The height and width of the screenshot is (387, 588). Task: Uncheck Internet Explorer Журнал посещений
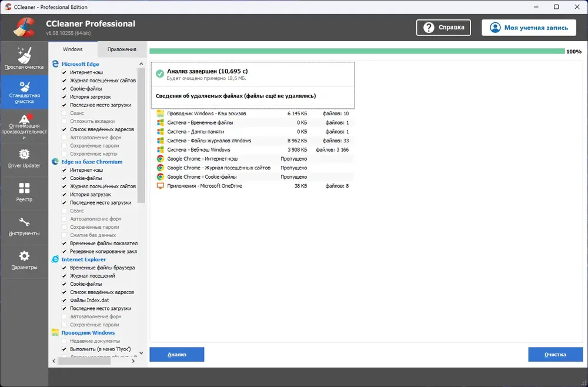click(x=64, y=276)
